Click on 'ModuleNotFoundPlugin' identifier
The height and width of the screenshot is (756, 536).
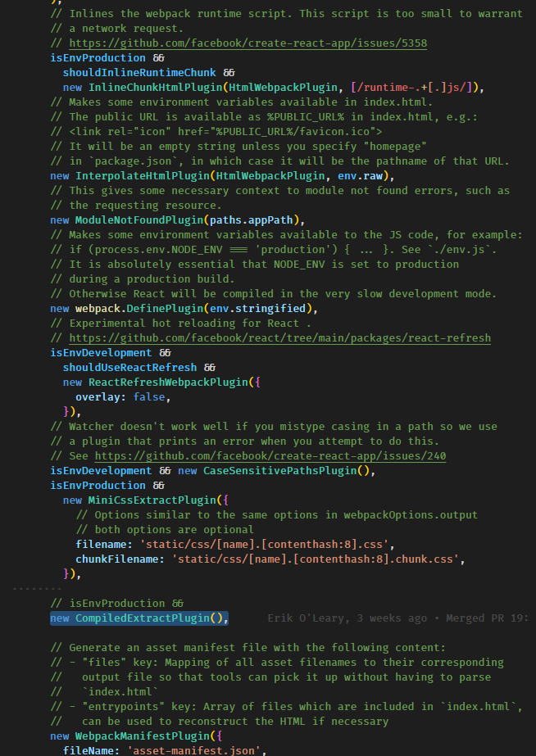coord(139,220)
